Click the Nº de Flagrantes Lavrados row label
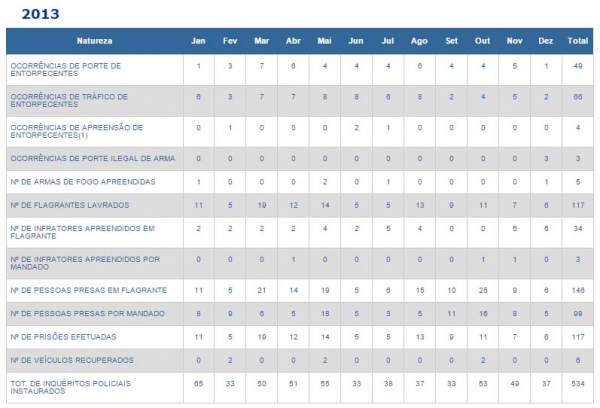Screen dimensions: 600x408 coord(63,204)
